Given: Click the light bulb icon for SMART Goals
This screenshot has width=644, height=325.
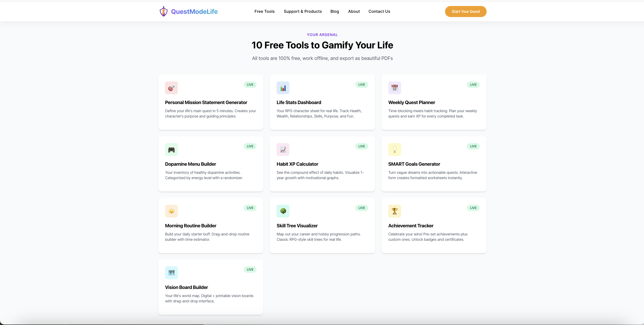Looking at the screenshot, I should click(x=395, y=149).
